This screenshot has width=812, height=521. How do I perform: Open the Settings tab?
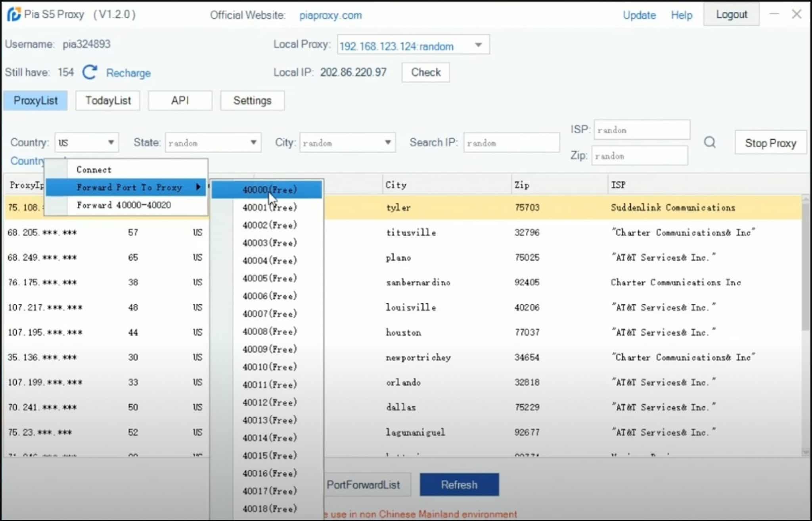pyautogui.click(x=252, y=100)
